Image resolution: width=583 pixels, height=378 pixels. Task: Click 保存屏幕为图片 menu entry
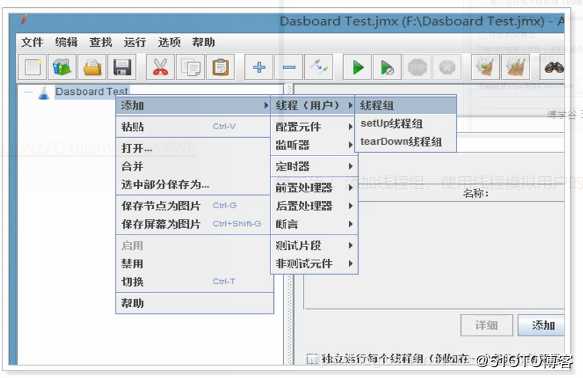193,224
